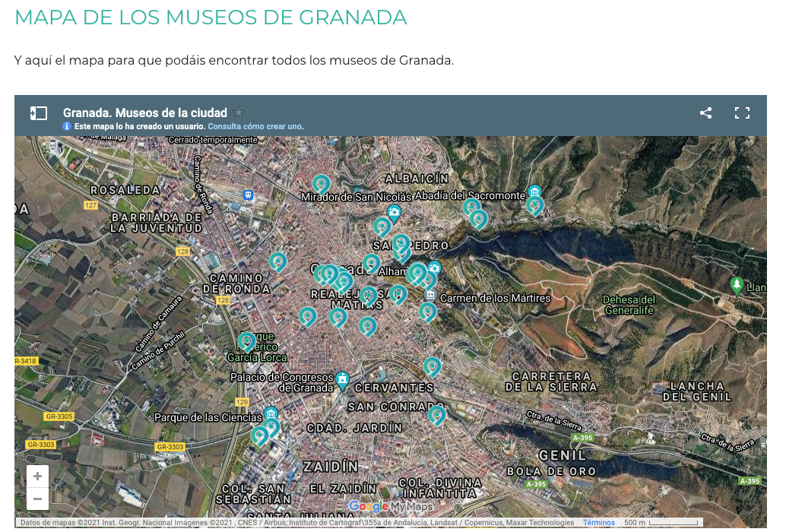Viewport: 786px width, 532px height.
Task: Click the Abadía del Sacromonte museum icon
Action: tap(534, 191)
